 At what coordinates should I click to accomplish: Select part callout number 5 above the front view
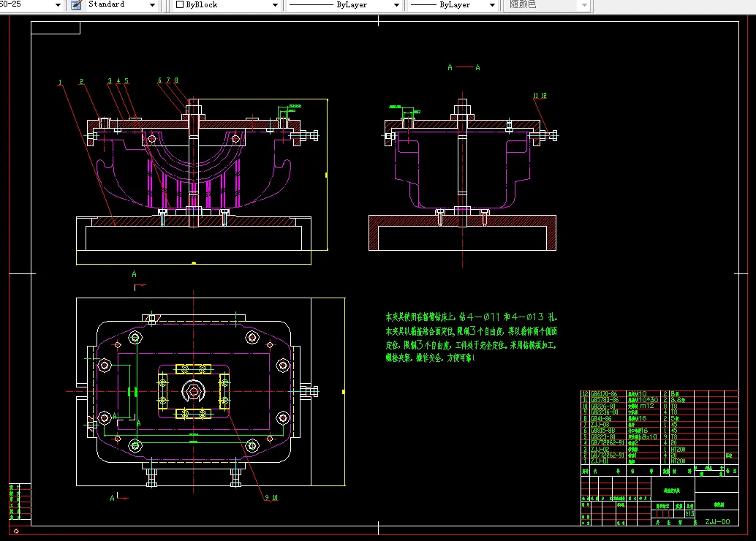coord(126,80)
